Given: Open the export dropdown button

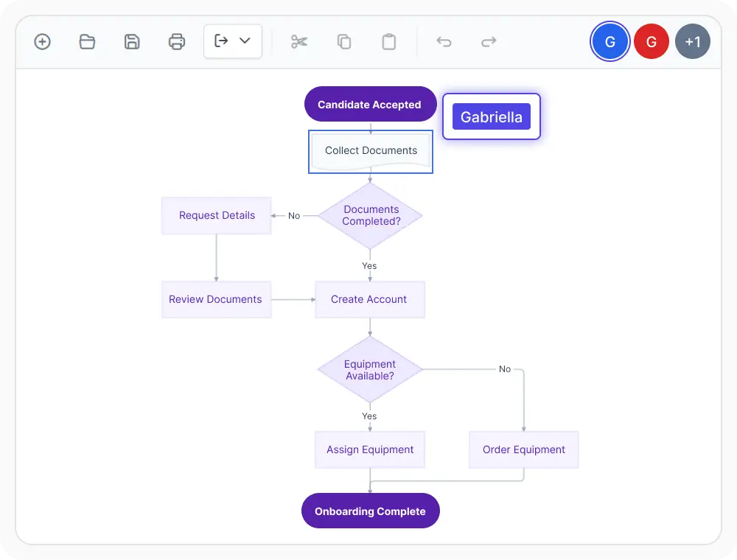Looking at the screenshot, I should coord(233,41).
